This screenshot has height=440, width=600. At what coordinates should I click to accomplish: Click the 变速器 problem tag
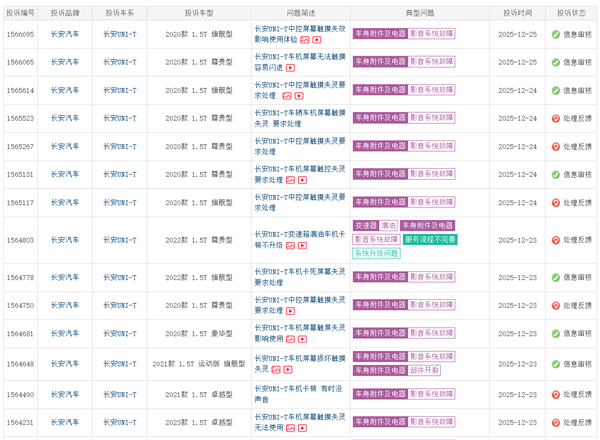point(364,226)
